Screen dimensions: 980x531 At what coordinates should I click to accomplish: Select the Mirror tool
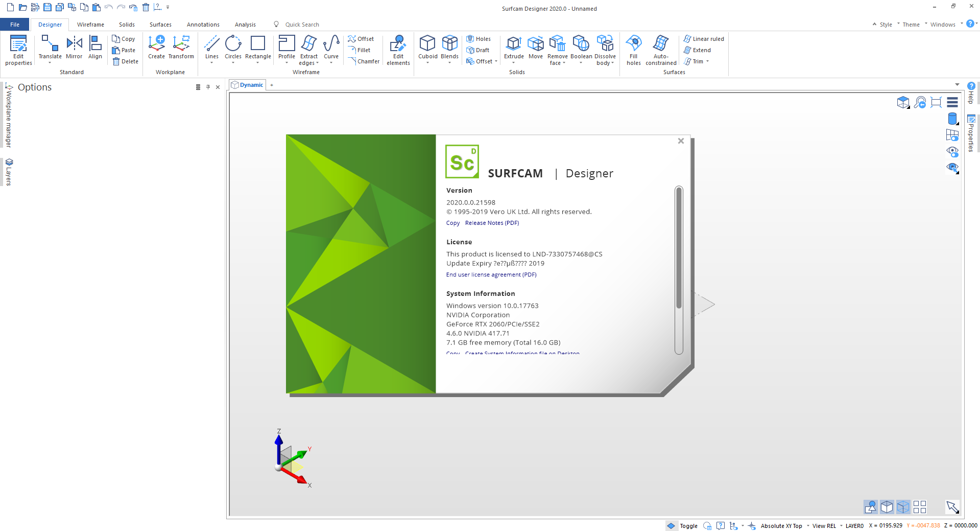pyautogui.click(x=74, y=47)
